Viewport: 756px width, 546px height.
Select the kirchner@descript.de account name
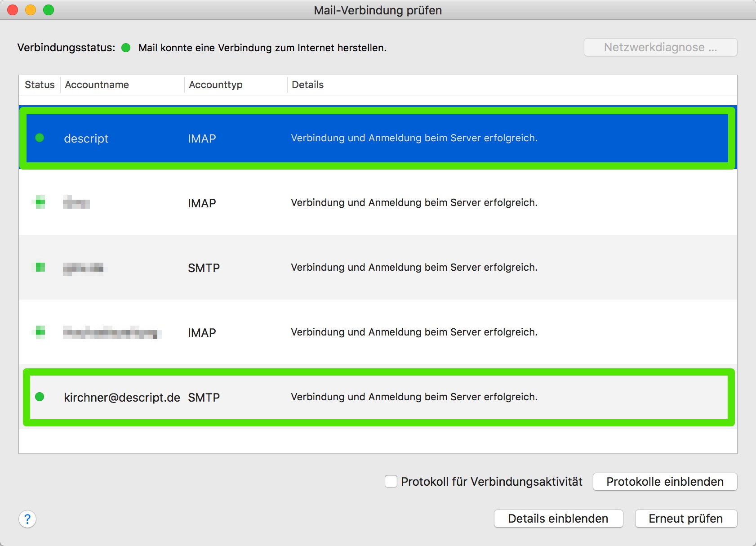pyautogui.click(x=122, y=398)
